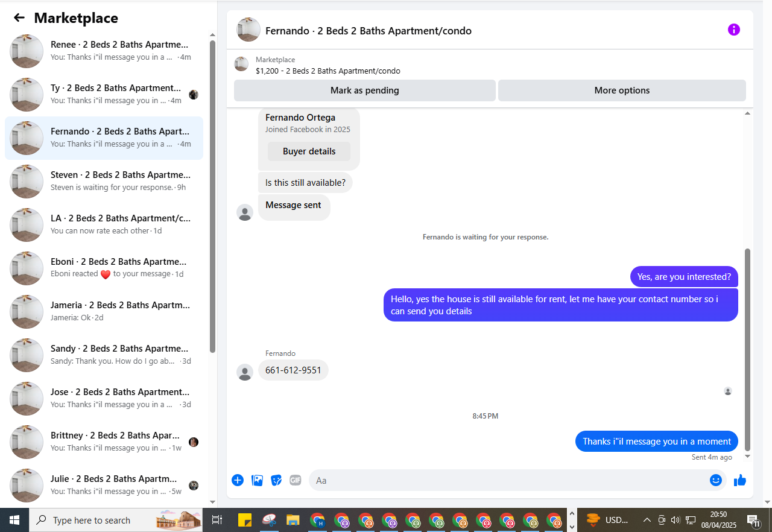
Task: Open conversation info via purple icon
Action: pyautogui.click(x=733, y=30)
